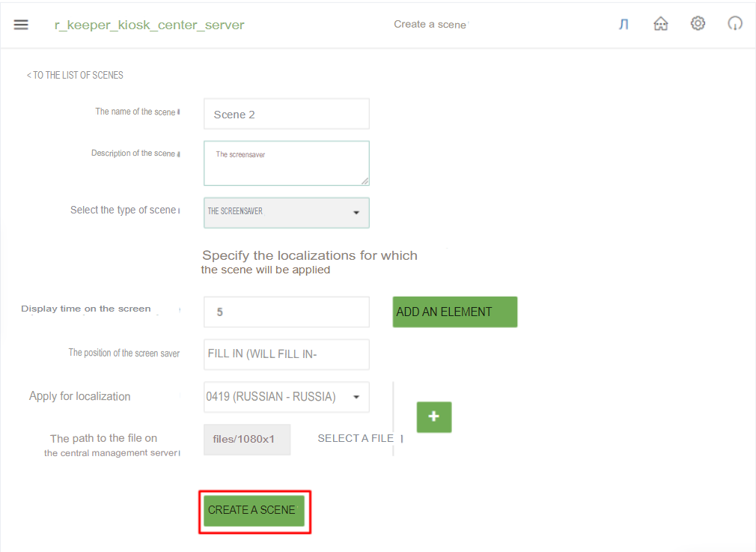Go to home via house icon
756x552 pixels.
point(660,24)
